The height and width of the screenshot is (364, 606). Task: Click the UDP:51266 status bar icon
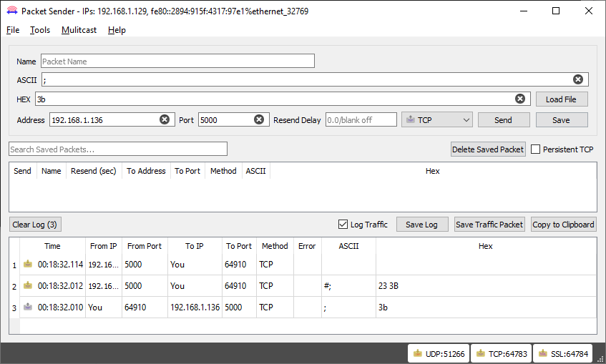417,353
